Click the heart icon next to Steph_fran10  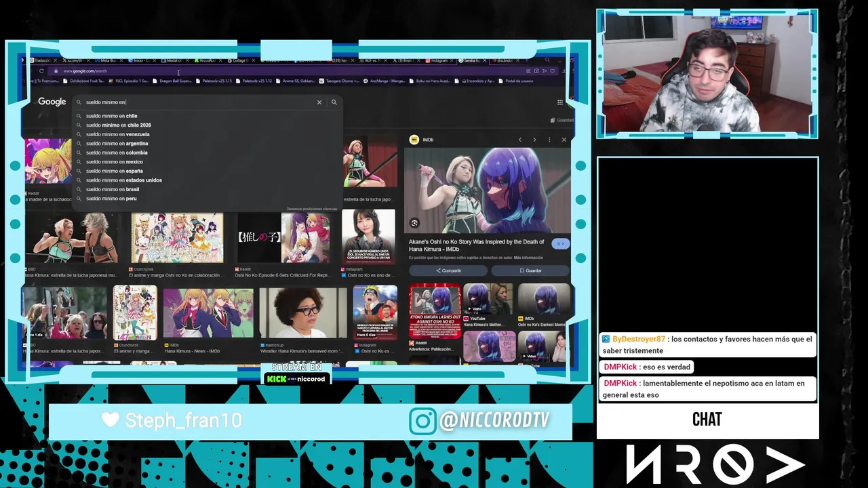click(x=111, y=420)
